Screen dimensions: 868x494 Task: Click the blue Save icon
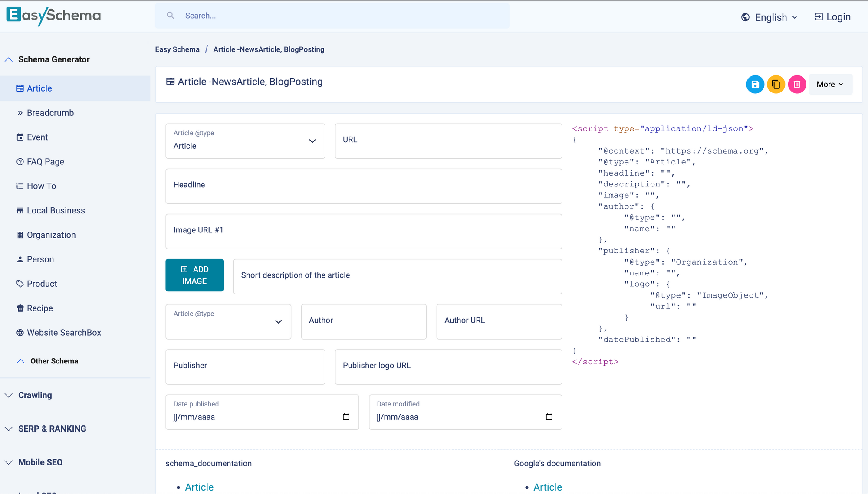pyautogui.click(x=755, y=84)
